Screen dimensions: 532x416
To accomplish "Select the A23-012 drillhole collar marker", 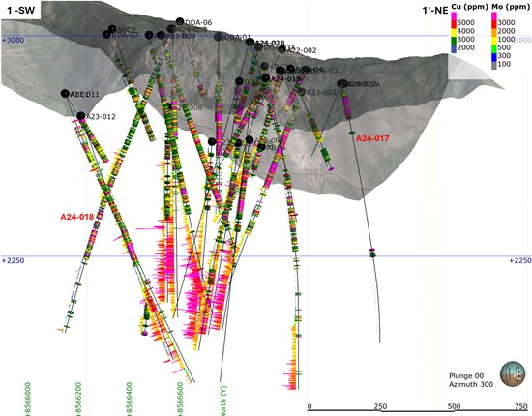I will pyautogui.click(x=81, y=116).
